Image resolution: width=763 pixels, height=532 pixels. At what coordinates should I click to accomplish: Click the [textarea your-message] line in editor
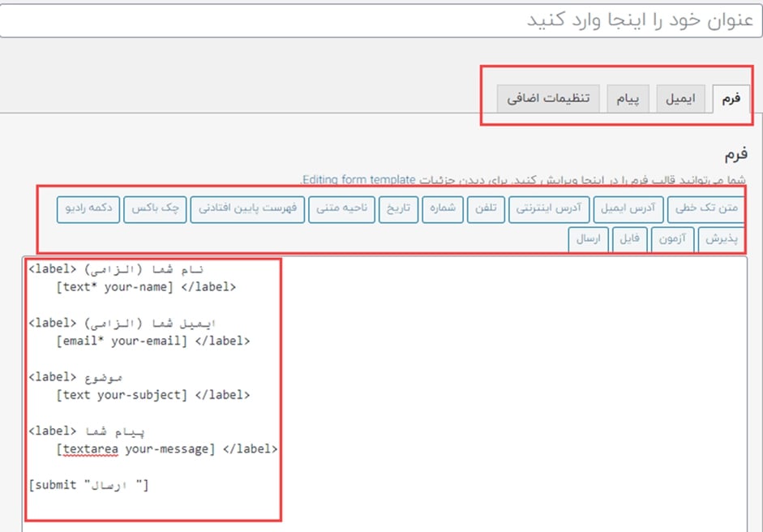(167, 449)
